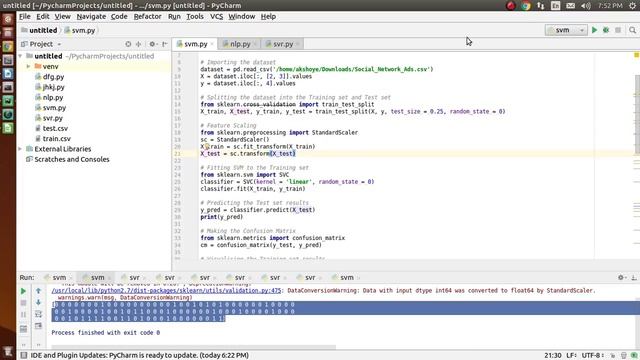Open train.csv in the project tree

click(56, 139)
